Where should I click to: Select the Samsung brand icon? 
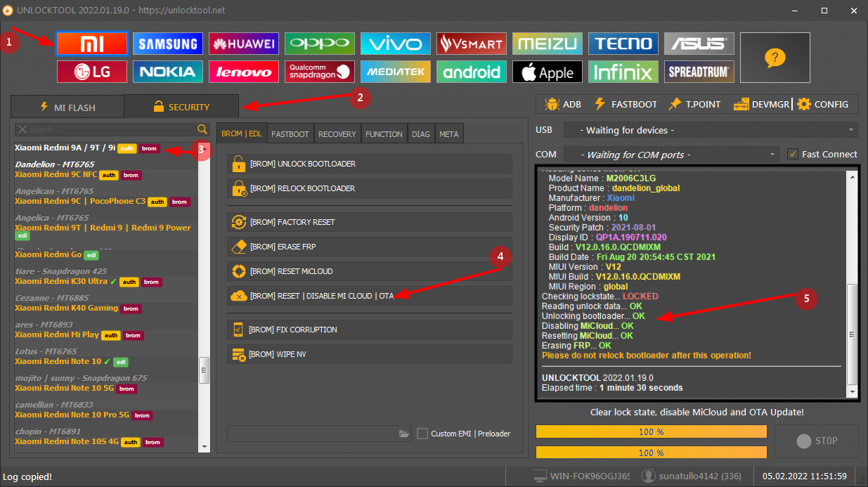tap(168, 44)
